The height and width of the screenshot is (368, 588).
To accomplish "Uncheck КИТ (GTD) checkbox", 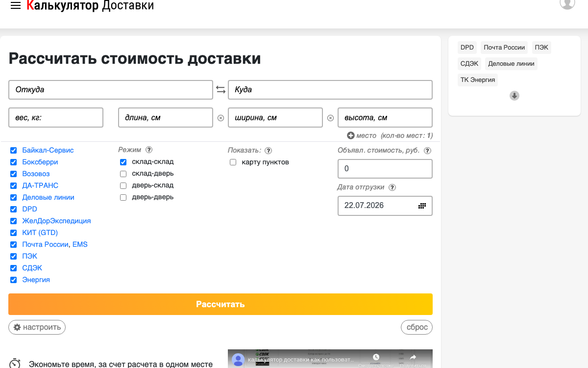I will pyautogui.click(x=14, y=233).
